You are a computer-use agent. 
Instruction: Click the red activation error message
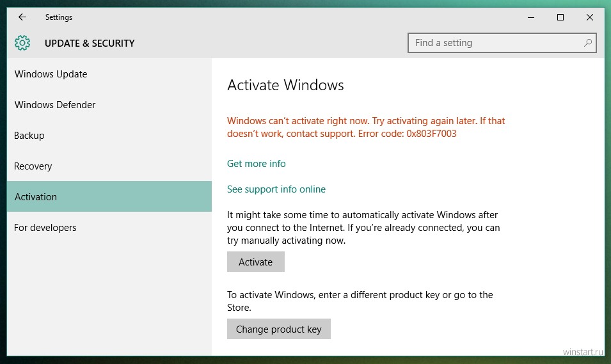[366, 127]
